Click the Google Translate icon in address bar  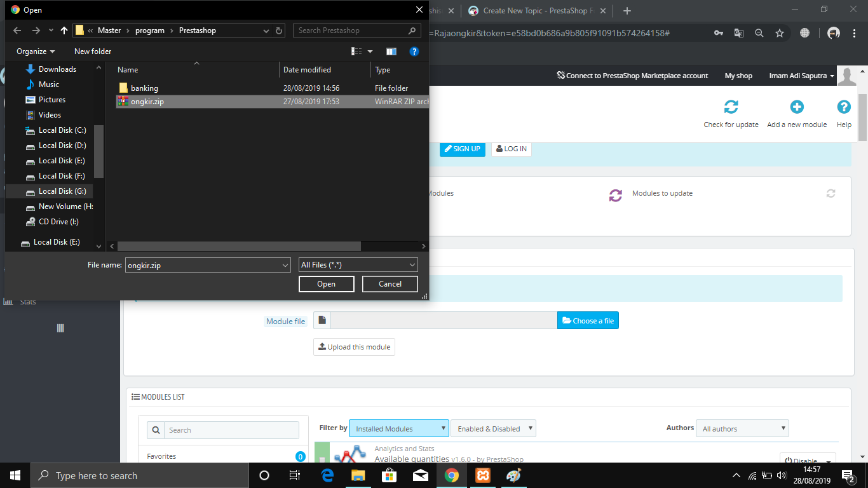(x=738, y=33)
